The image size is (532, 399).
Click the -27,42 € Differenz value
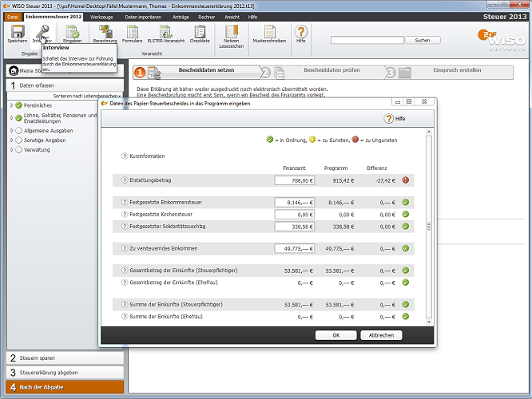point(385,180)
